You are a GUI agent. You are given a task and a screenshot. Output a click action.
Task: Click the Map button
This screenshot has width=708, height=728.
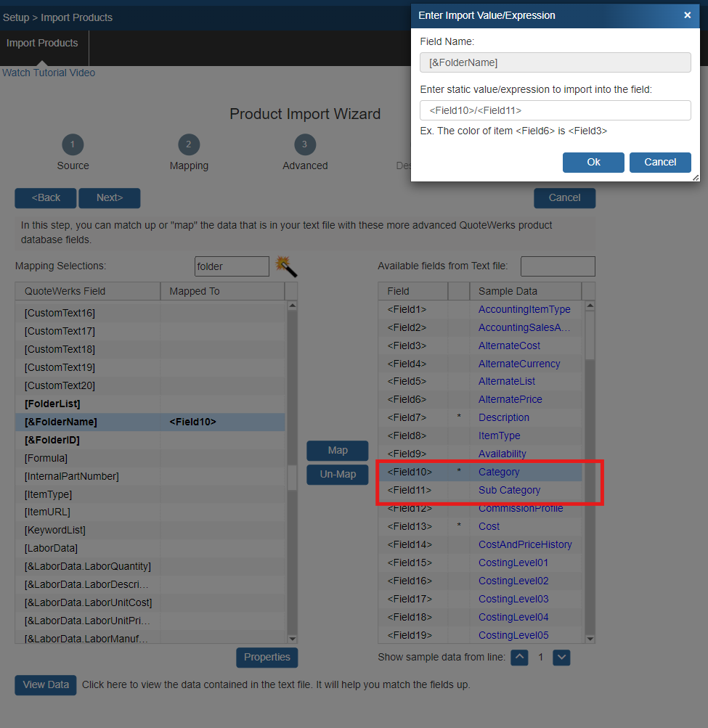click(337, 451)
